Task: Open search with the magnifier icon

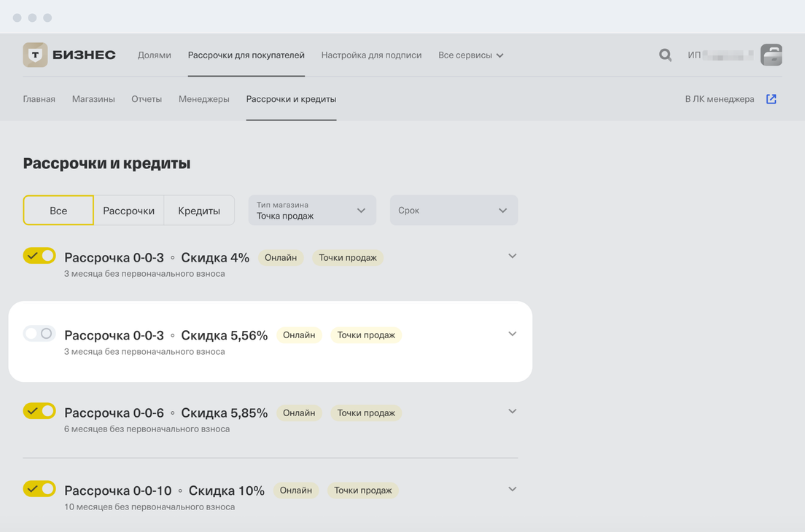Action: [x=665, y=55]
